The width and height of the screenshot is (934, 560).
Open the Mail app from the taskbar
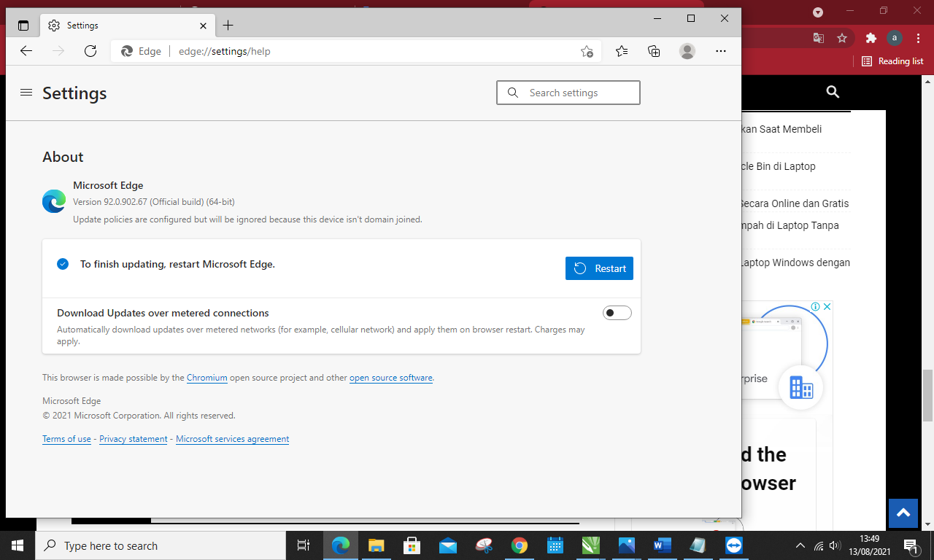click(447, 545)
